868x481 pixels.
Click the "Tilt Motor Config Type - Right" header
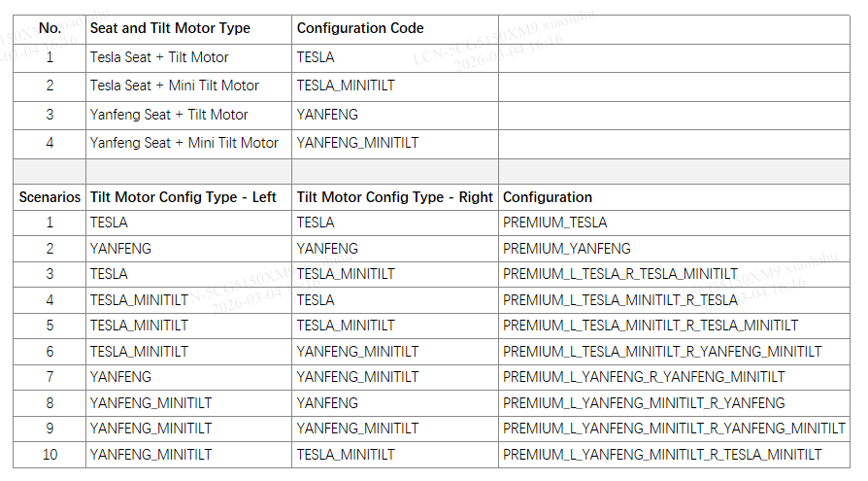[395, 197]
